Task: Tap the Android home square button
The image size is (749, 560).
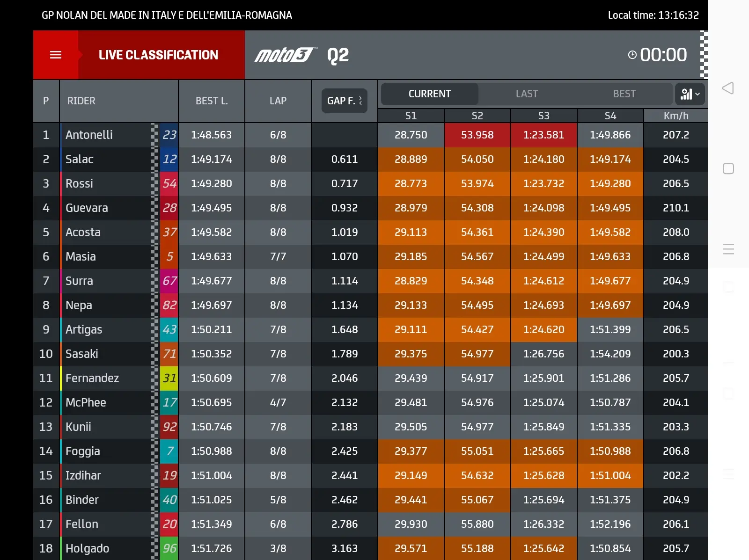Action: click(728, 168)
